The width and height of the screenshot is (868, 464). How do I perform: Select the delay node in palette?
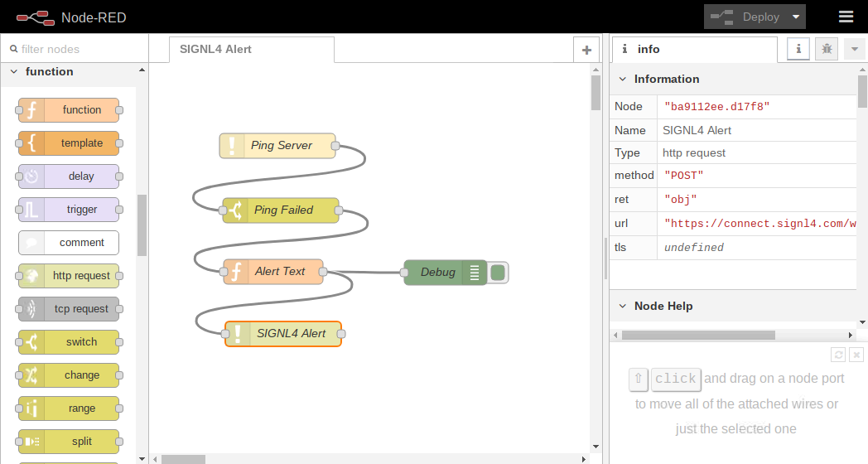69,176
